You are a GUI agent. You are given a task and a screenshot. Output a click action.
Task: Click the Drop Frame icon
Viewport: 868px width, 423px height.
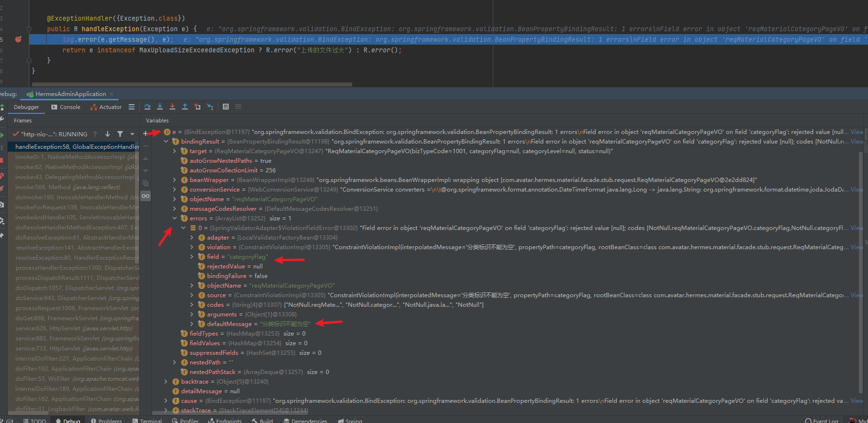tap(197, 107)
